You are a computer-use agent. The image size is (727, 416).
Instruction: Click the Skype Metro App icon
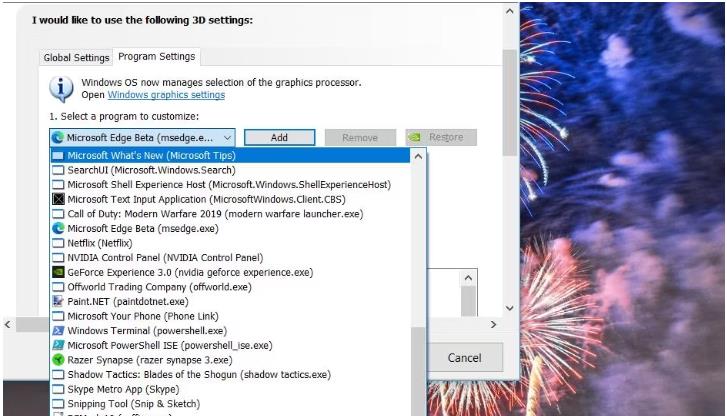[58, 389]
